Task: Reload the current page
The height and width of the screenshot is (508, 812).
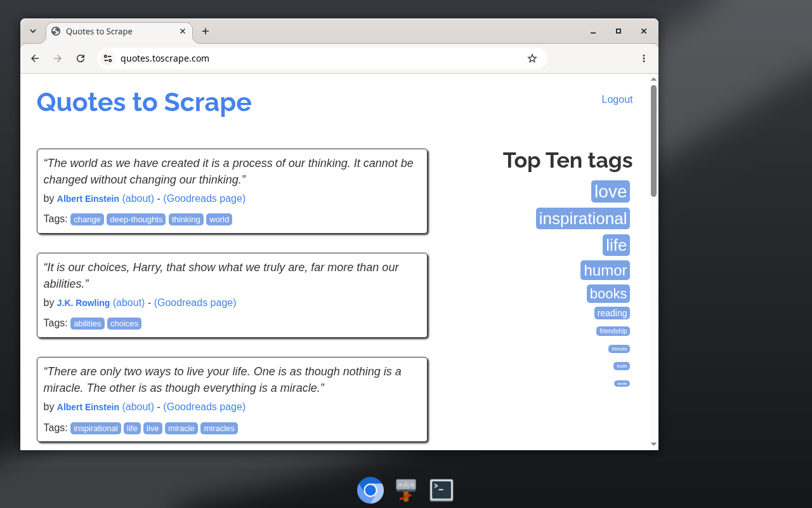Action: 81,58
